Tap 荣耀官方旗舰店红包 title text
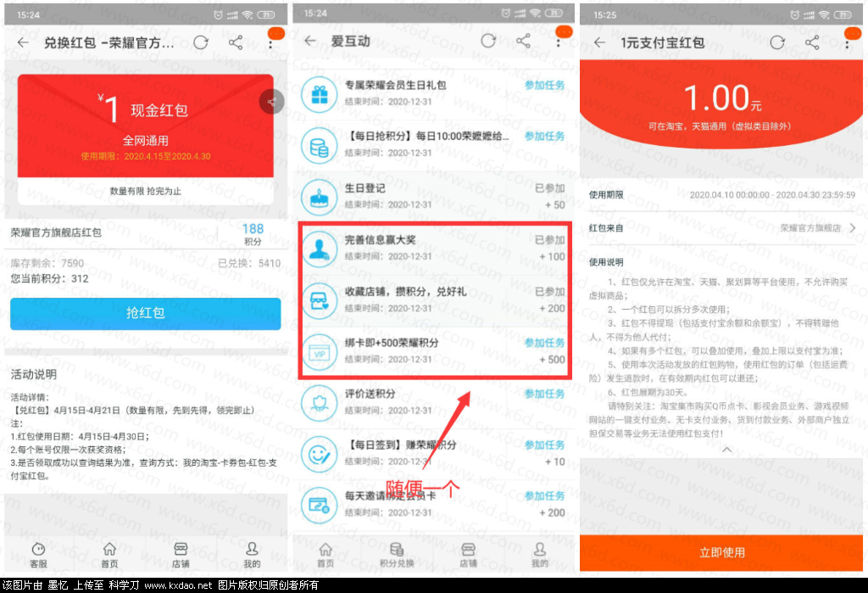The image size is (868, 593). [x=56, y=232]
